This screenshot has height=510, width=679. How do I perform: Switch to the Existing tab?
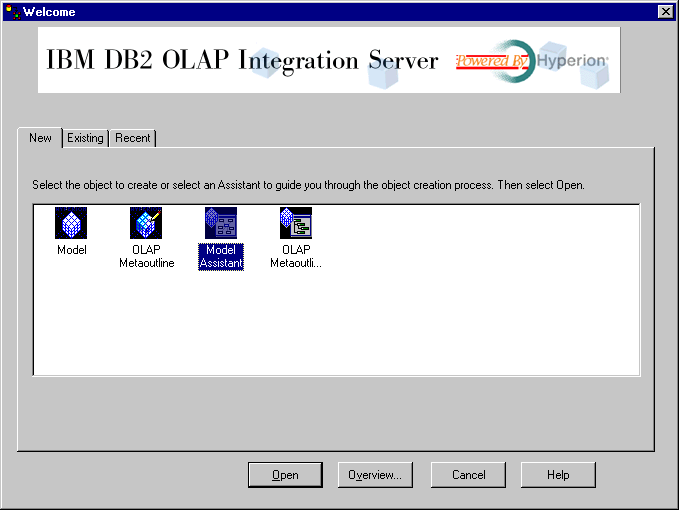pos(85,138)
